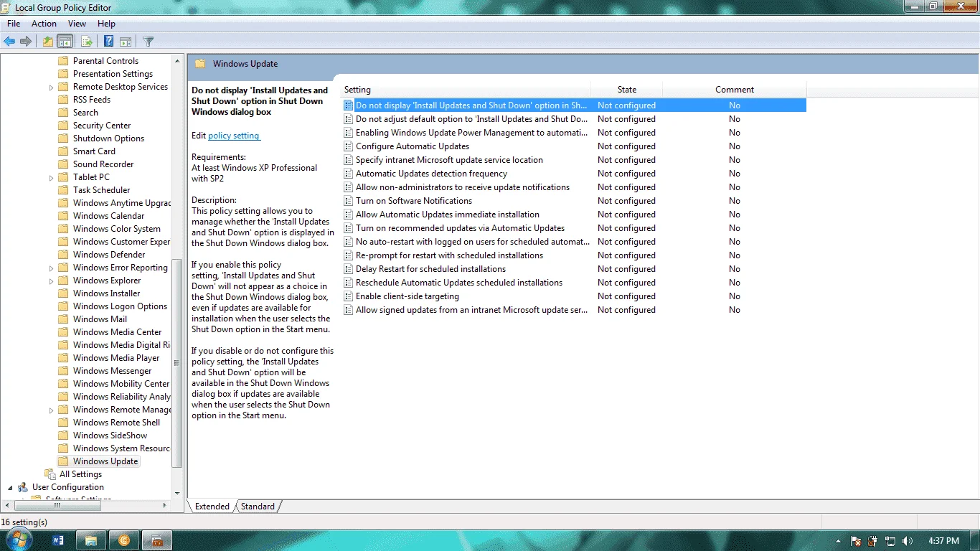
Task: Click the Action Center flag tray icon
Action: pos(856,541)
